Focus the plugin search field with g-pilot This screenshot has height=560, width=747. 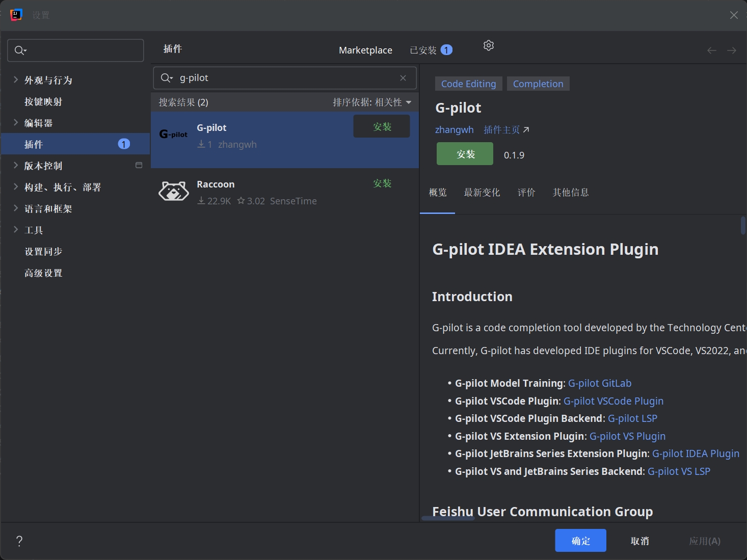pos(285,78)
